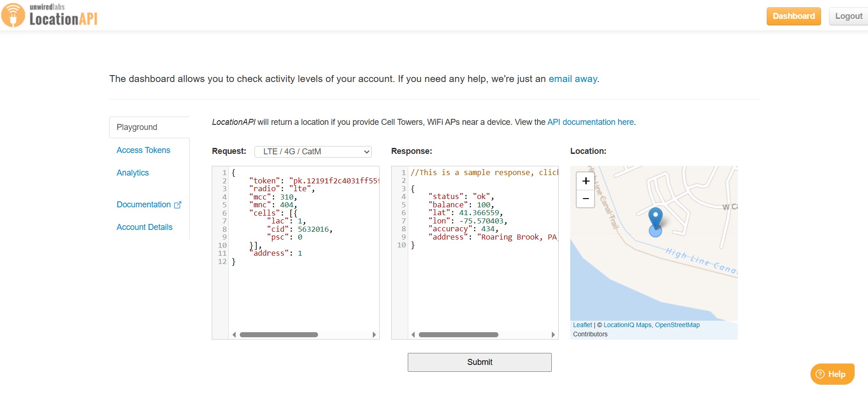Click the token line in request JSON

pos(314,181)
